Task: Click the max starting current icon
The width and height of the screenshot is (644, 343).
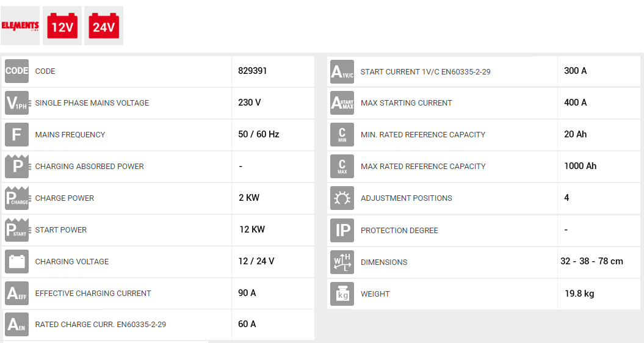Action: click(x=342, y=103)
